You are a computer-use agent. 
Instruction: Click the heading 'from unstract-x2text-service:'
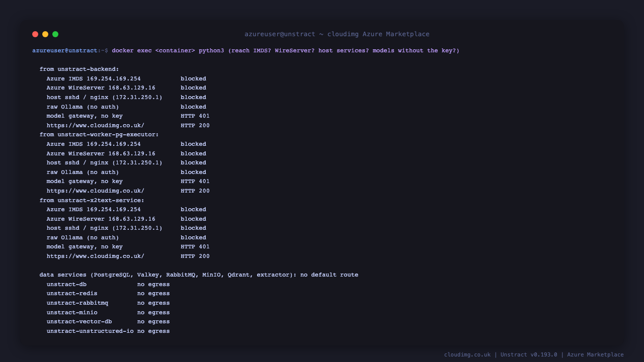tap(92, 200)
